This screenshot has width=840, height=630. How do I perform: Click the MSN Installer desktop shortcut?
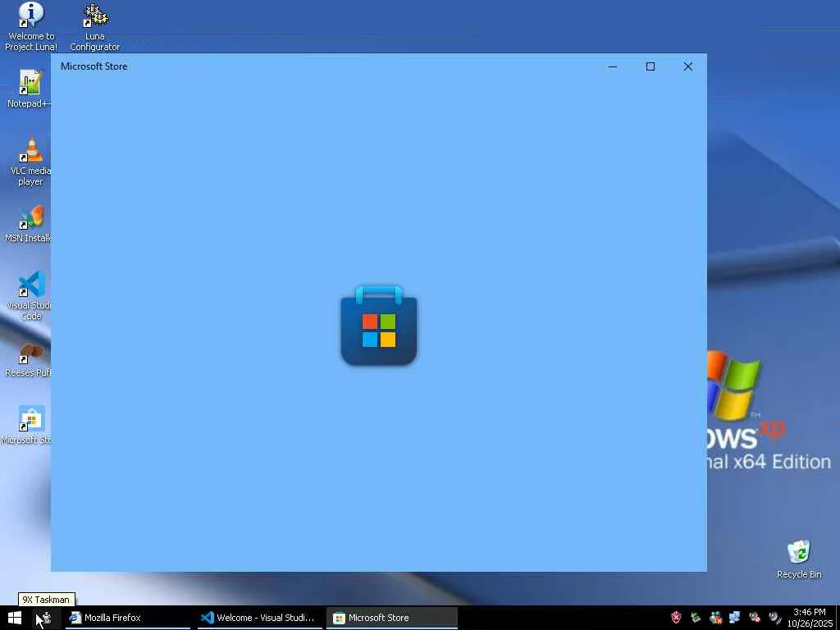coord(28,223)
